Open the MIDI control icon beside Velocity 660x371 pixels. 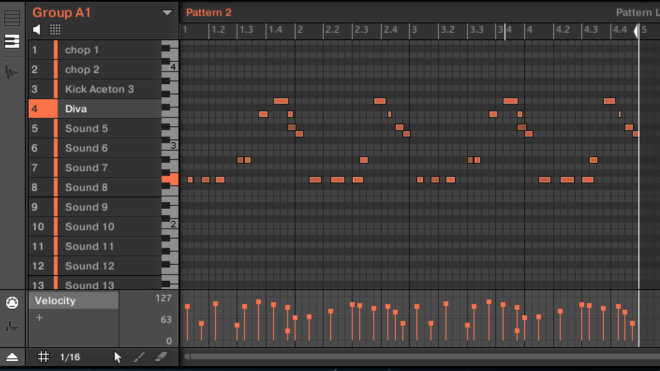pos(12,302)
